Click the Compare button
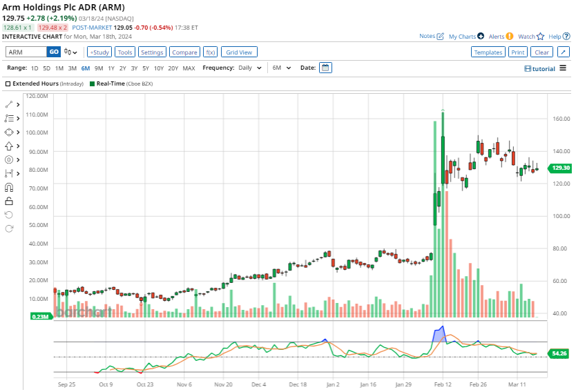This screenshot has width=576, height=392. click(x=184, y=52)
